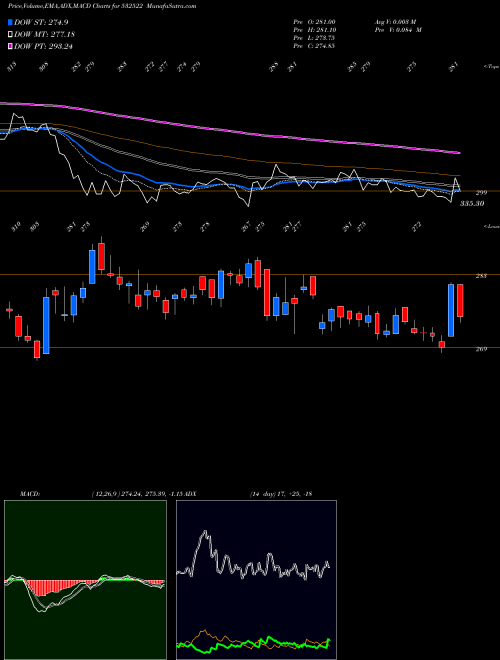Click the blue DOW ST legend swatch

click(10, 23)
